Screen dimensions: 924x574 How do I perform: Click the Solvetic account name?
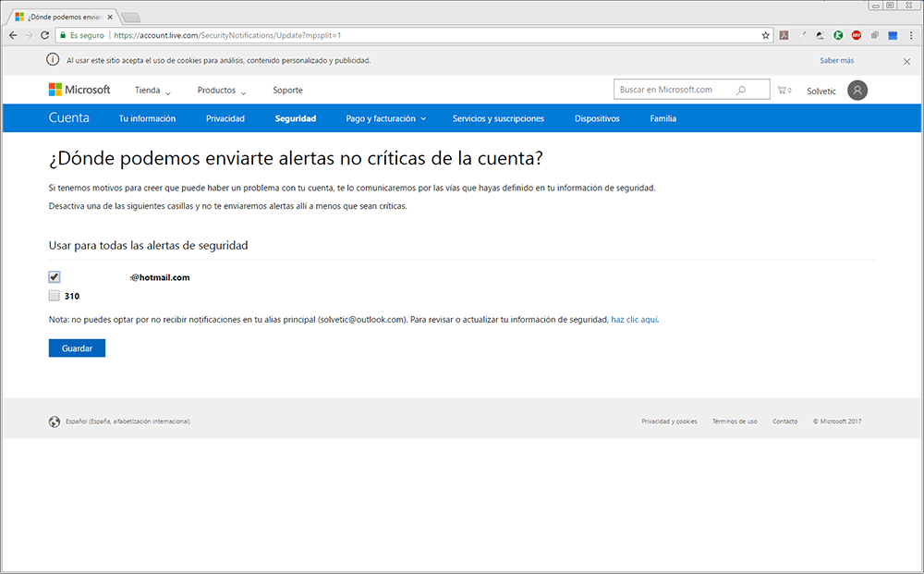point(821,91)
